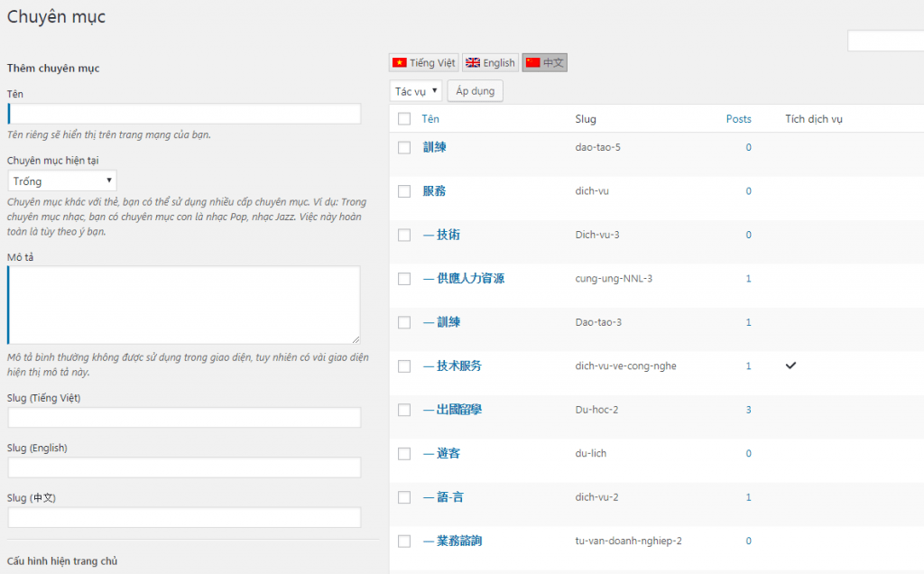Image resolution: width=924 pixels, height=574 pixels.
Task: Click the checkmark in the 技术服务 row
Action: click(x=791, y=366)
